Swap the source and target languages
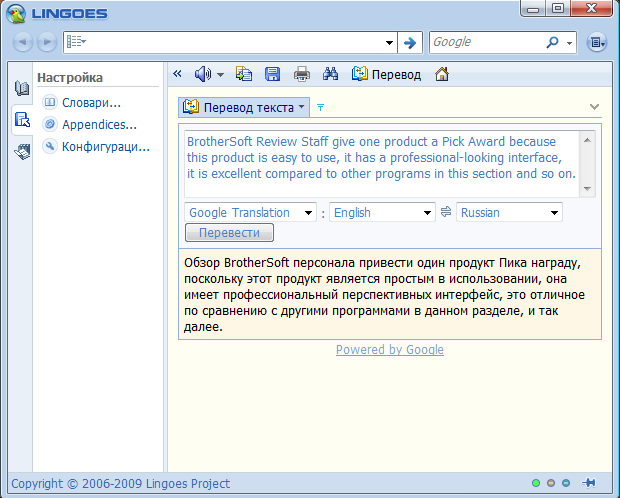Image resolution: width=620 pixels, height=498 pixels. point(446,212)
